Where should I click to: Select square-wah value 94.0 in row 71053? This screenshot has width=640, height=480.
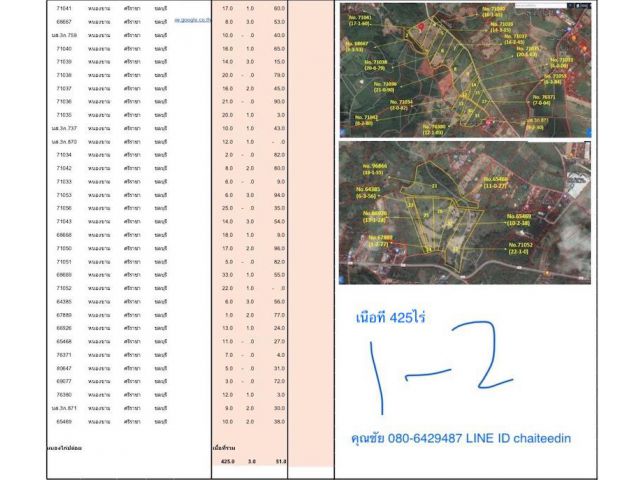click(280, 195)
